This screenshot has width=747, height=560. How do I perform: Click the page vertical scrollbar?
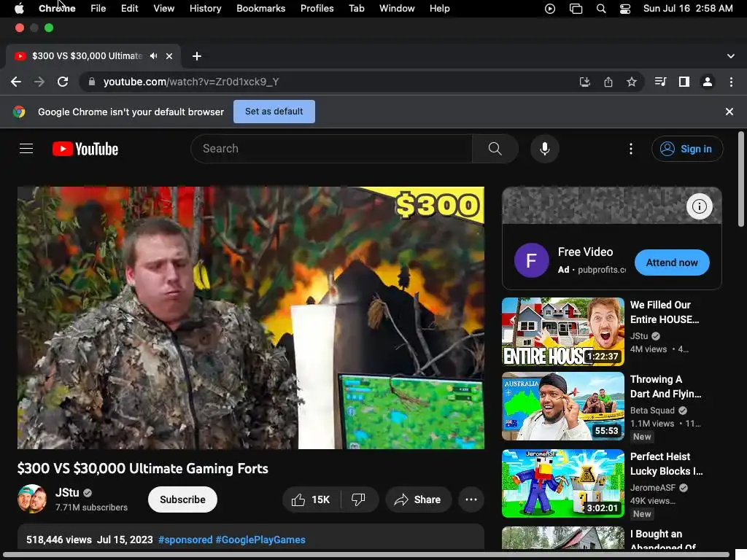[x=741, y=179]
